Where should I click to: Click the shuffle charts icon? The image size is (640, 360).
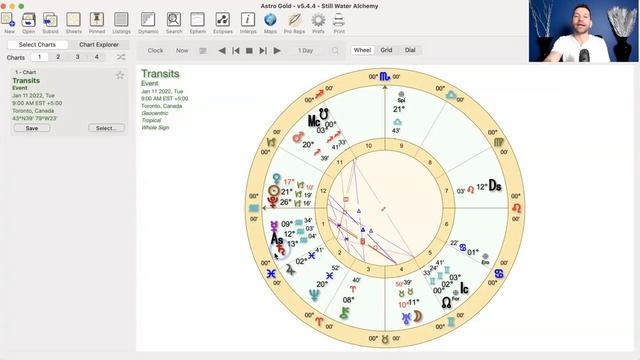click(x=121, y=57)
